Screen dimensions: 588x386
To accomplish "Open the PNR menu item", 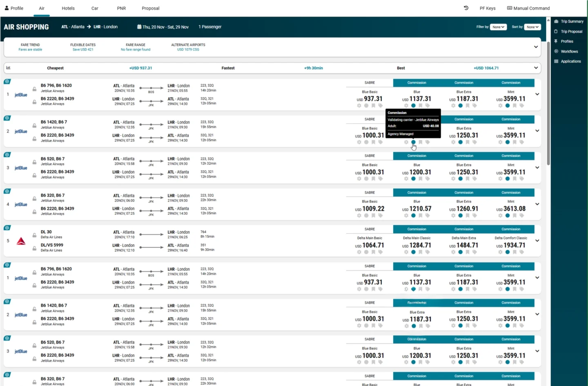I will click(121, 8).
